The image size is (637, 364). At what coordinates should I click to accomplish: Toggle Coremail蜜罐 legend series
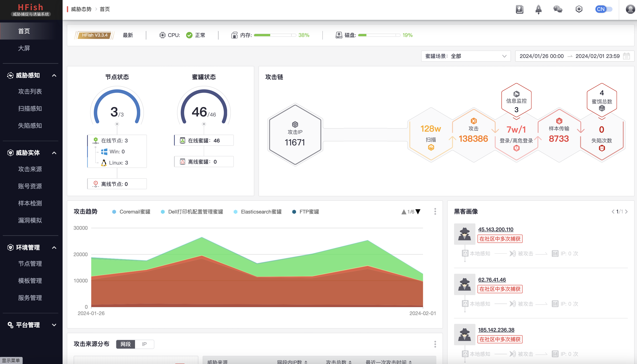point(135,212)
